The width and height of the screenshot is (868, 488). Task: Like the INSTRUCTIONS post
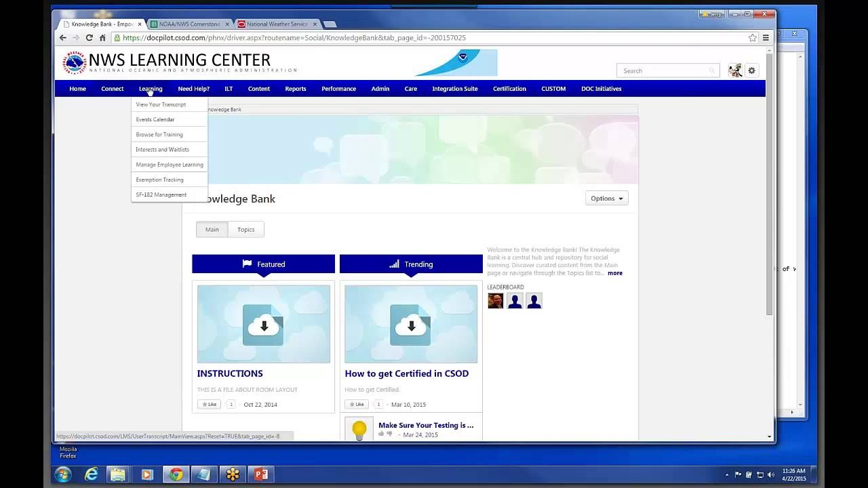click(209, 405)
